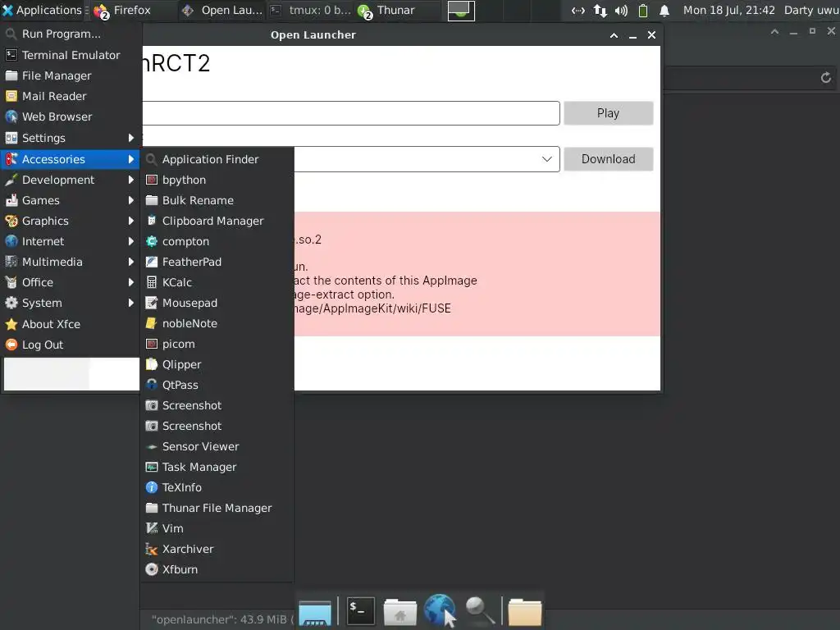
Task: Switch to tmux terminal taskbar entry
Action: pyautogui.click(x=311, y=10)
